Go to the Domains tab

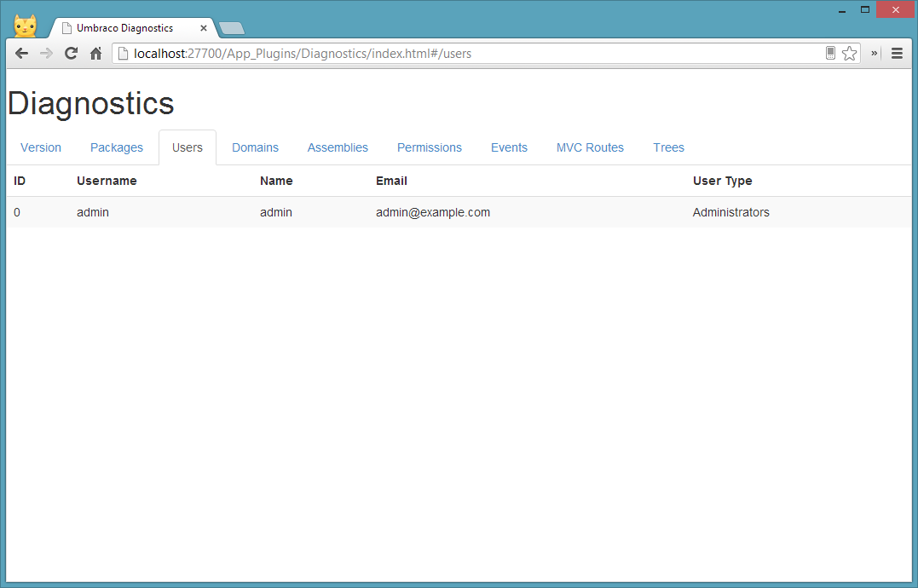point(255,147)
